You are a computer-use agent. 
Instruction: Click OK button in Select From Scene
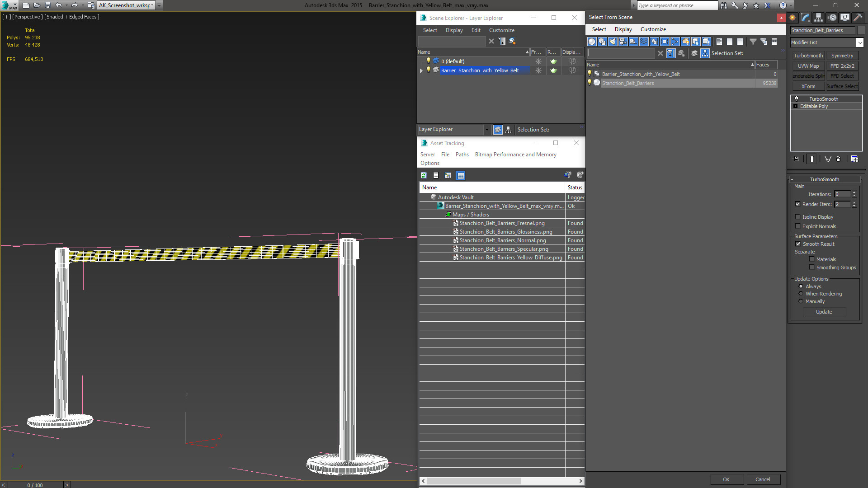pos(726,479)
